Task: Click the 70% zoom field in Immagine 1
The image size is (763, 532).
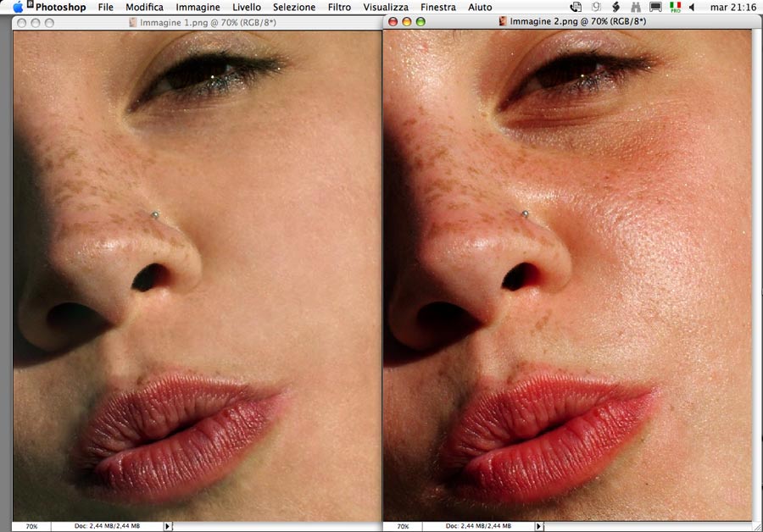Action: pos(31,526)
